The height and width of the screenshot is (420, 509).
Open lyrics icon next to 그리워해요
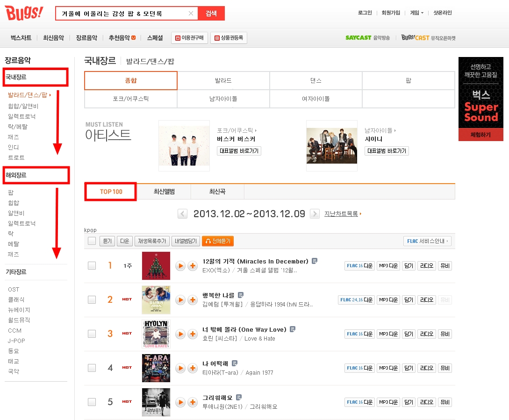(238, 397)
